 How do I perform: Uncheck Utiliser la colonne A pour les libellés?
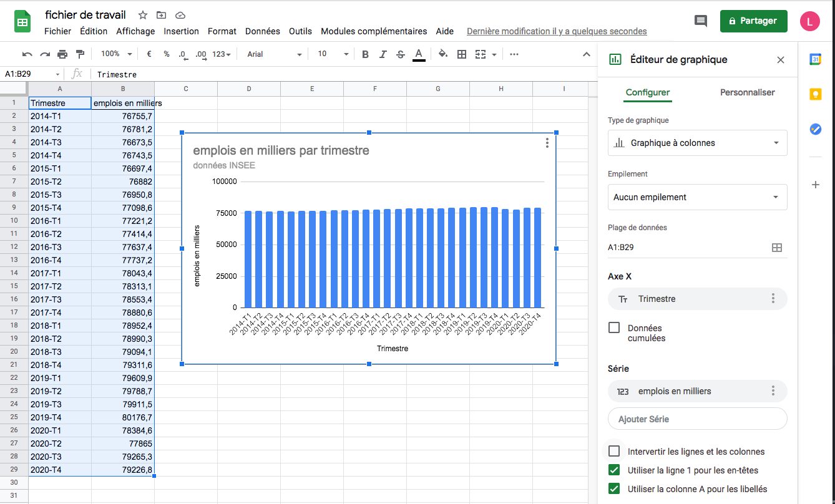click(x=614, y=488)
